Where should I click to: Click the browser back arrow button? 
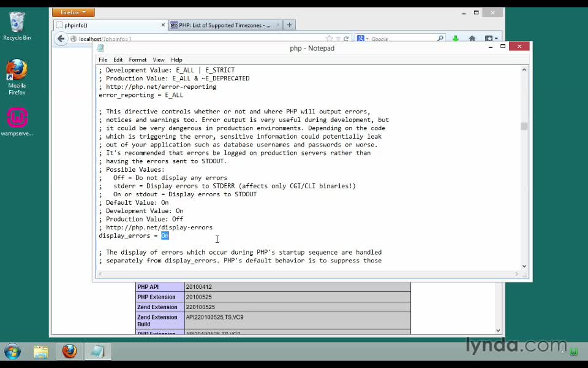(x=61, y=39)
